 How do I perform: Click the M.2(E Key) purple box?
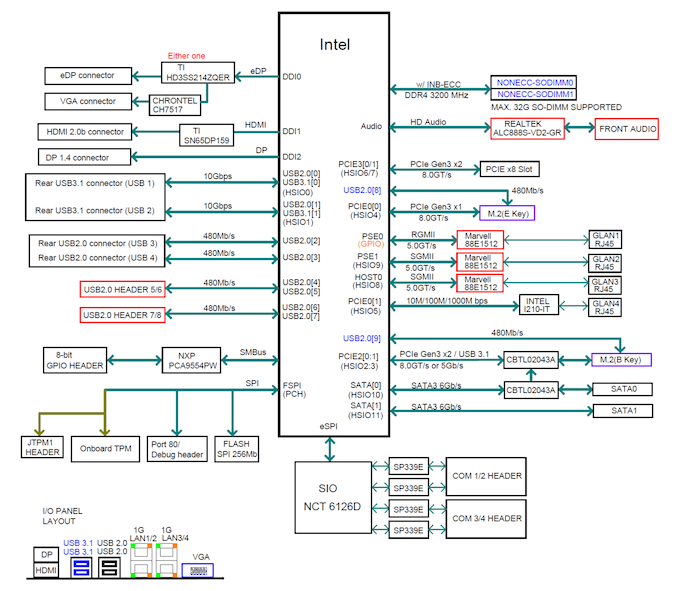click(506, 212)
